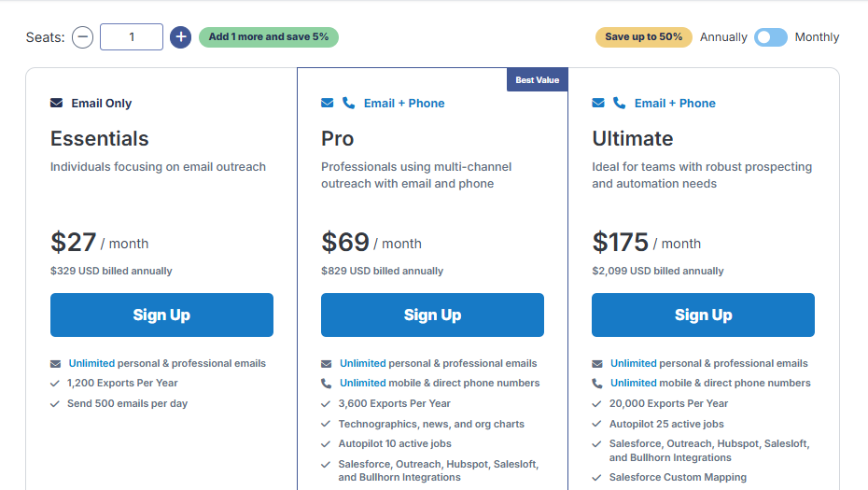Image resolution: width=868 pixels, height=490 pixels.
Task: Click the envelope icon above the Pro heading
Action: click(x=328, y=103)
